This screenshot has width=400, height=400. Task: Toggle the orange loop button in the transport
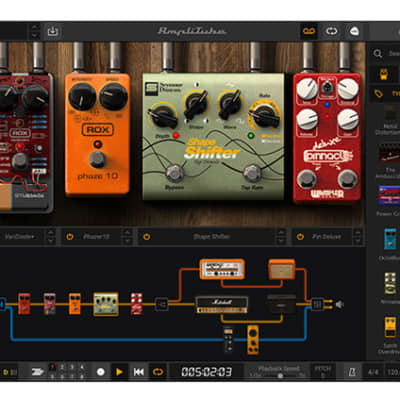158,372
